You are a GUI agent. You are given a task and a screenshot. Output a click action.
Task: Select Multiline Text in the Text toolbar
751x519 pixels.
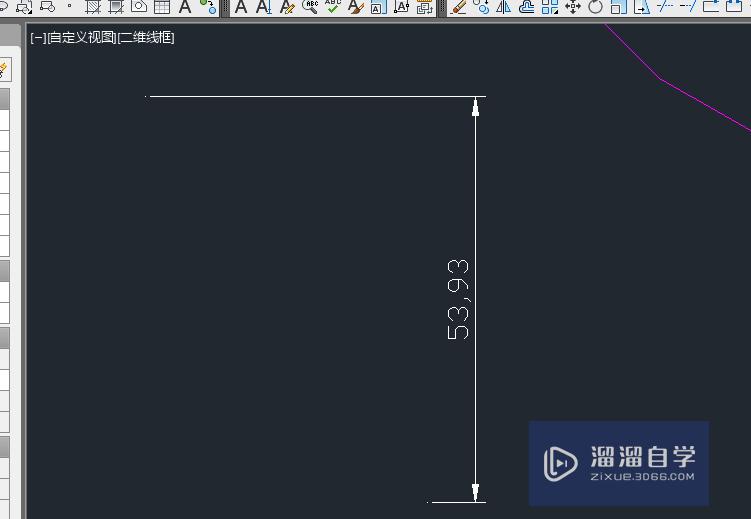pos(241,7)
